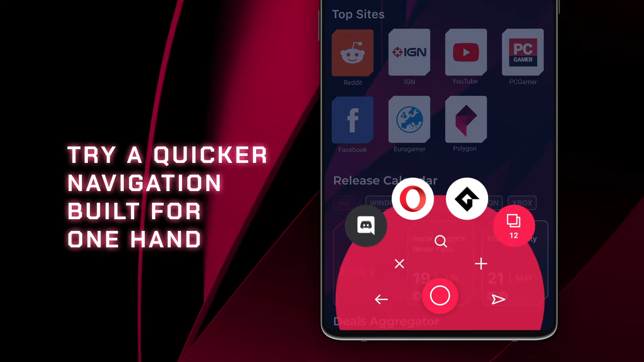Click the tab switcher icon showing 12
This screenshot has height=362, width=644.
pos(513,226)
